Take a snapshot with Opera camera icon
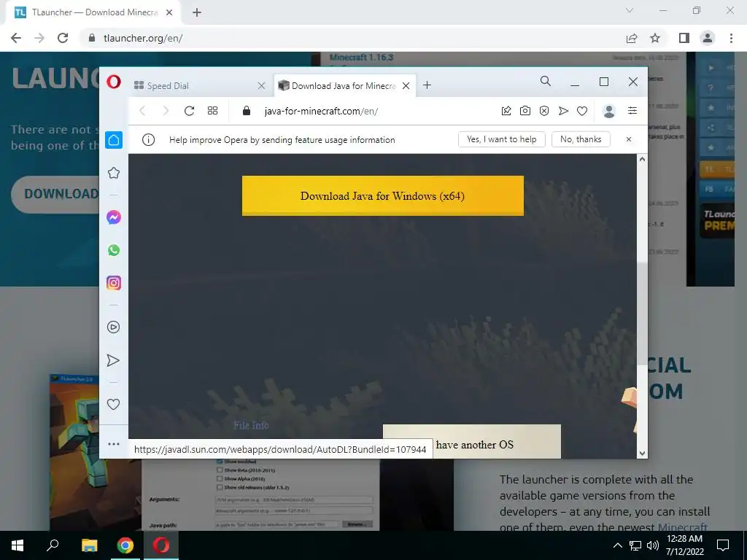Viewport: 747px width, 560px height. (525, 111)
